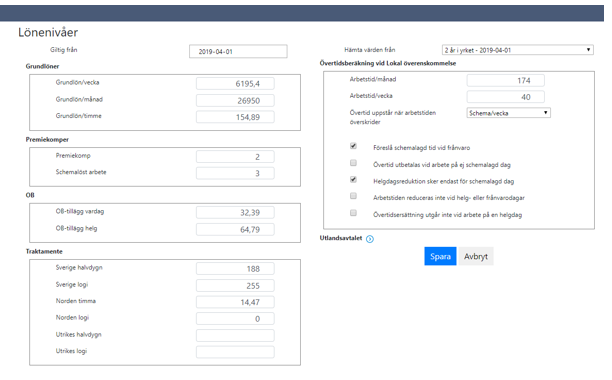Focus the empty Utrikes halvdygn field
The height and width of the screenshot is (380, 612).
point(235,336)
